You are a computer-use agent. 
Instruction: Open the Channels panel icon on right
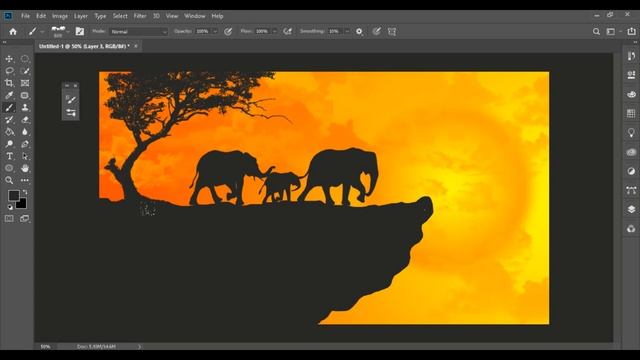[631, 229]
